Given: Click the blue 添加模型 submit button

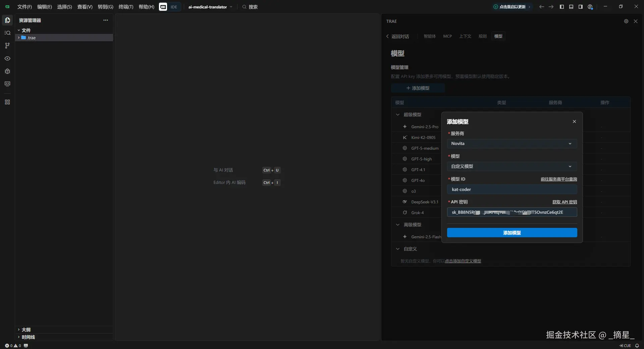Looking at the screenshot, I should tap(512, 233).
